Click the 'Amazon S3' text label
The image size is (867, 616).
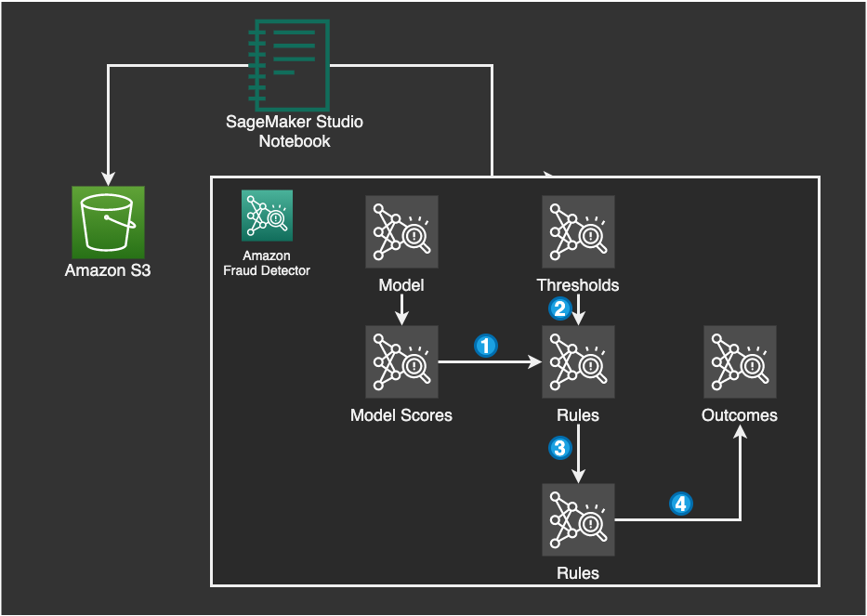(108, 270)
